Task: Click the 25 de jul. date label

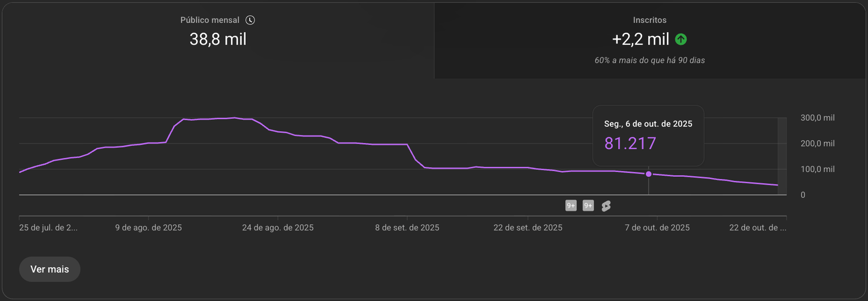Action: pos(48,228)
